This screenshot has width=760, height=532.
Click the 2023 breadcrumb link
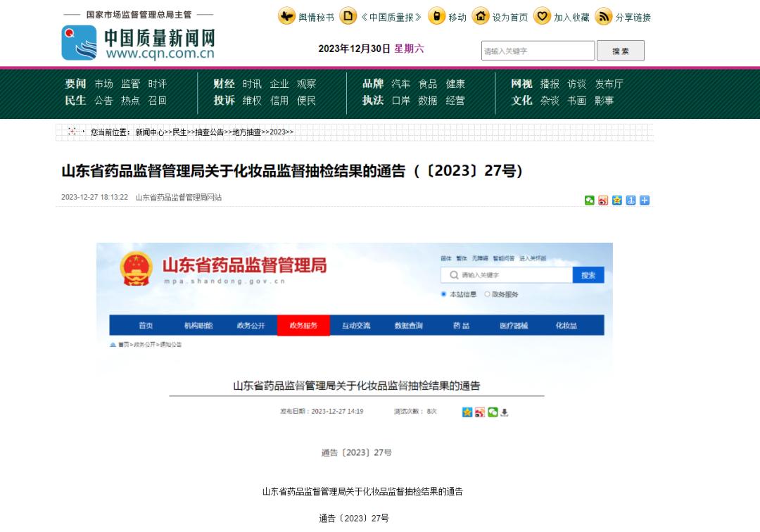pos(278,132)
